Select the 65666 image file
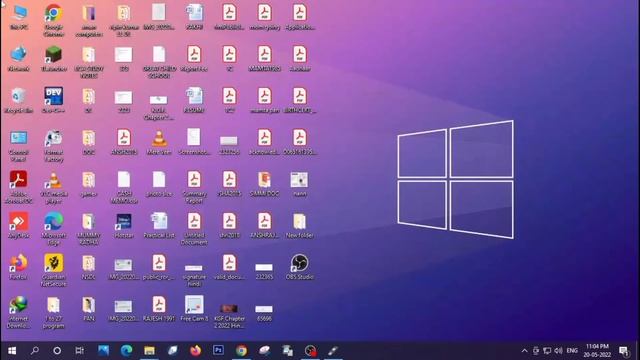This screenshot has width=640, height=360. [264, 312]
